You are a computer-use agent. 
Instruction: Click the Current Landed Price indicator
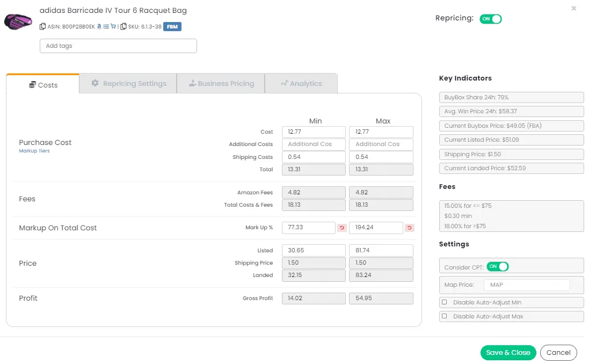pos(511,168)
